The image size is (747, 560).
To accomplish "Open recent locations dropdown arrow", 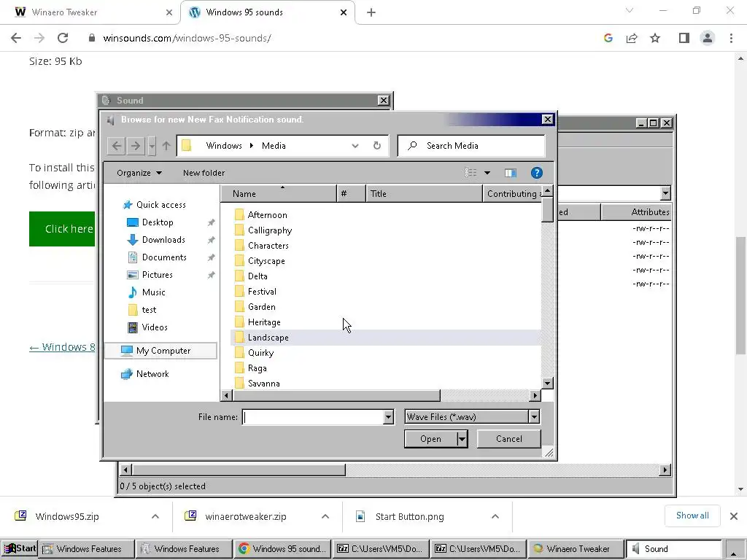I will click(152, 146).
